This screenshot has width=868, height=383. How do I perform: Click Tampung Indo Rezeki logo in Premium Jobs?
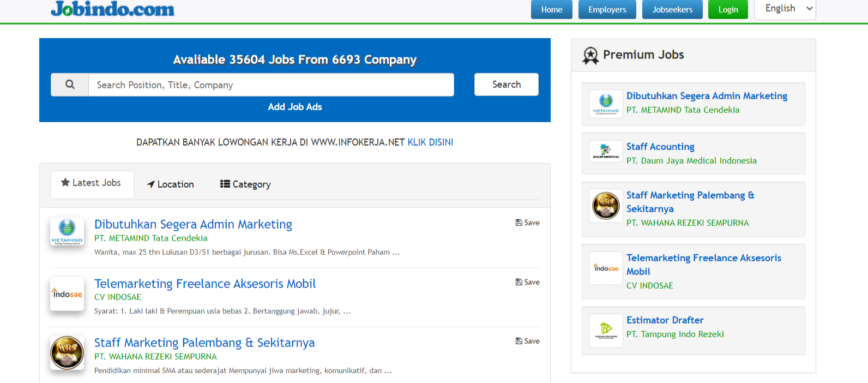pos(606,330)
